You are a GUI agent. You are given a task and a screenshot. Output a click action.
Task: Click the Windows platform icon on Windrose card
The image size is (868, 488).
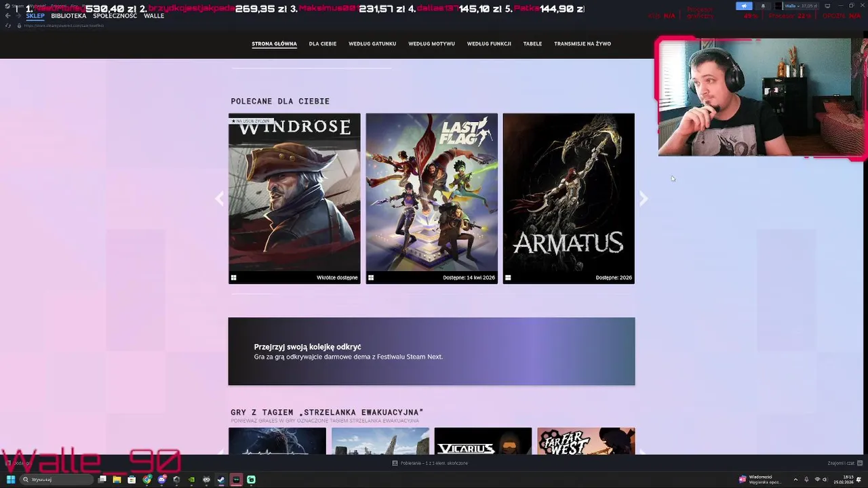coord(234,277)
